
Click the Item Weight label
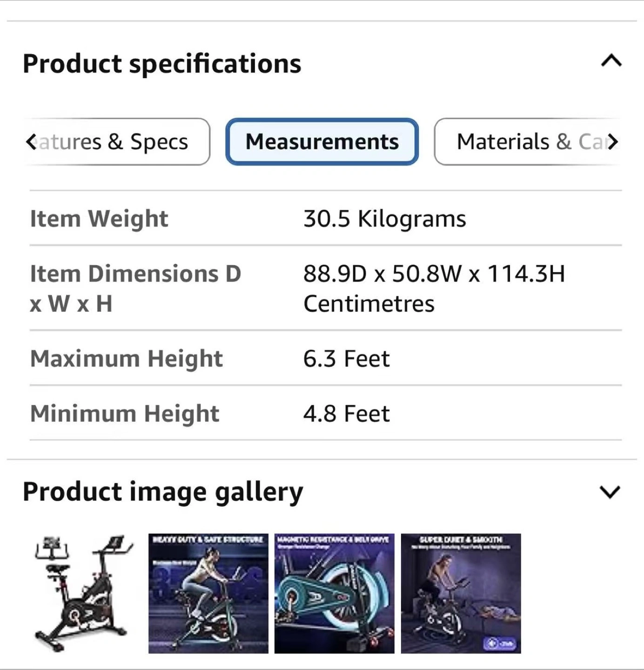coord(99,219)
